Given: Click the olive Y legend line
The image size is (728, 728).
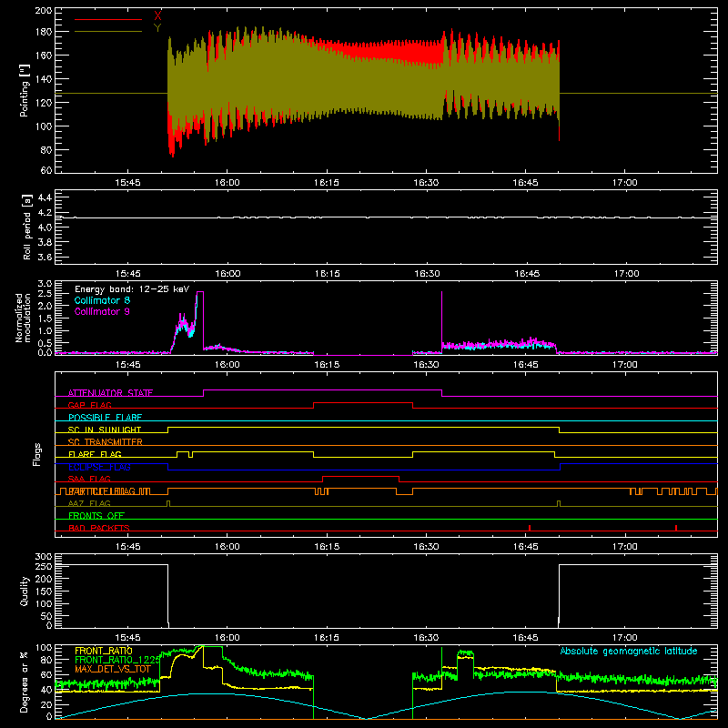Looking at the screenshot, I should point(108,32).
